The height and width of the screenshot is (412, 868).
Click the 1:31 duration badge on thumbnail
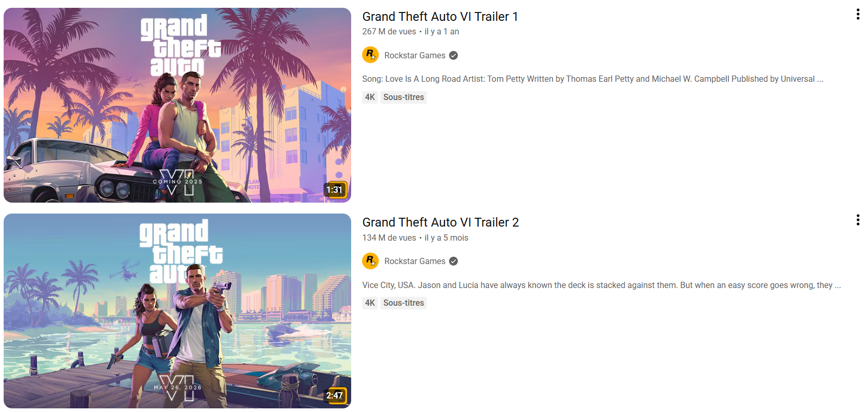click(x=334, y=190)
